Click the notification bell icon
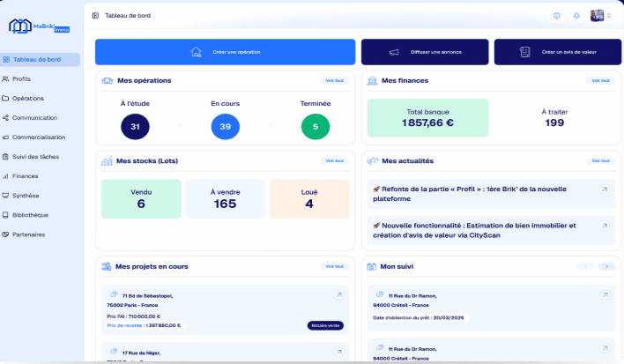The height and width of the screenshot is (364, 624). click(576, 15)
